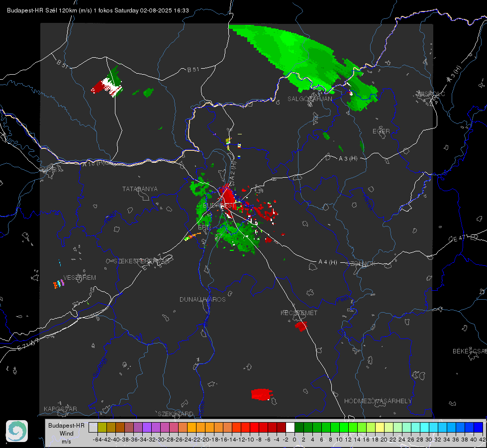Choose the yellow swatch between 18 and 20
Viewport: 487px width, 448px height.
[x=380, y=427]
